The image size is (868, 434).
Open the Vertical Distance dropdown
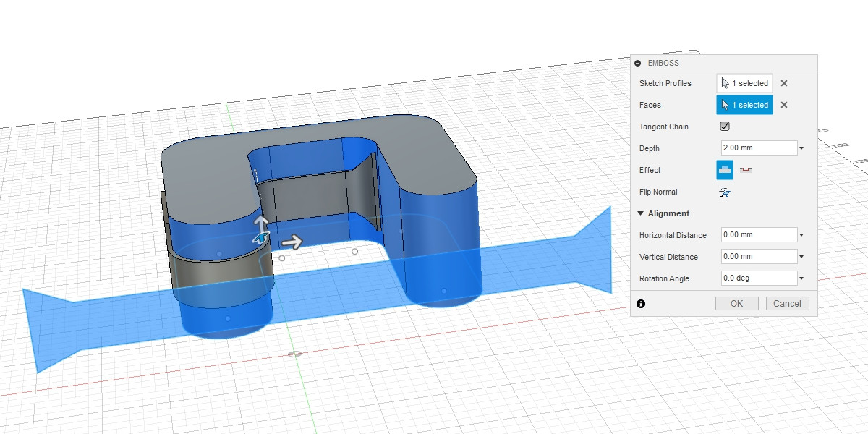click(801, 256)
